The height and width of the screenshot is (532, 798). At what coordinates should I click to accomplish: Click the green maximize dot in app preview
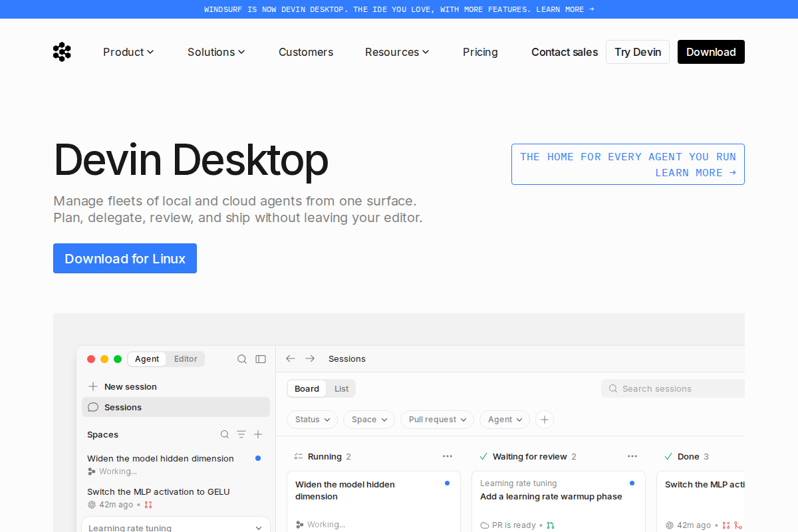tap(118, 359)
